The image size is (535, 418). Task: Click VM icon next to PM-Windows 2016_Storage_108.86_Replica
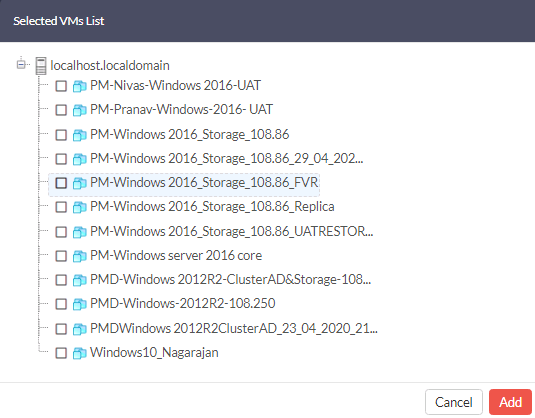(x=79, y=207)
